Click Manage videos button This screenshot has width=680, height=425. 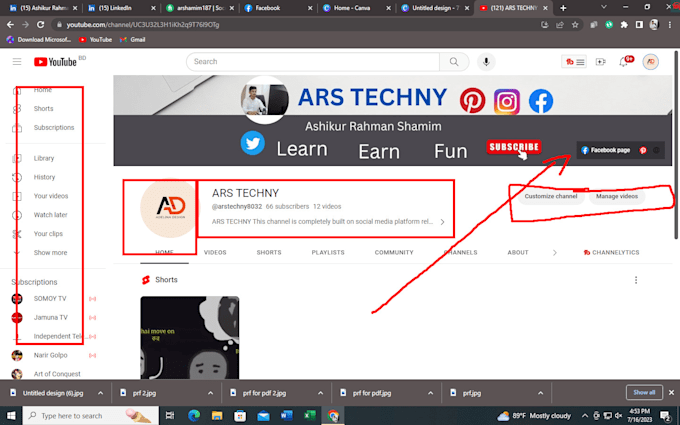tap(617, 196)
